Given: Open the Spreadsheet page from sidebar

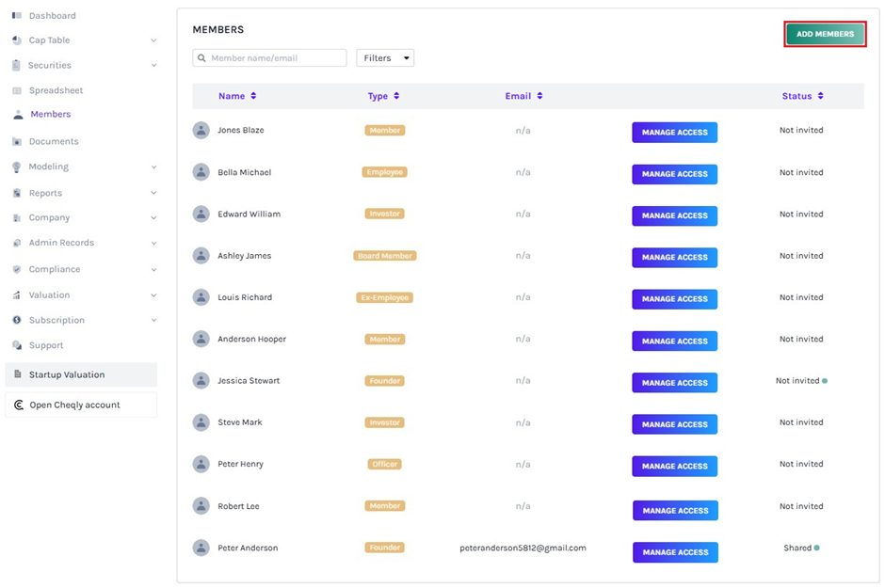Looking at the screenshot, I should click(56, 91).
